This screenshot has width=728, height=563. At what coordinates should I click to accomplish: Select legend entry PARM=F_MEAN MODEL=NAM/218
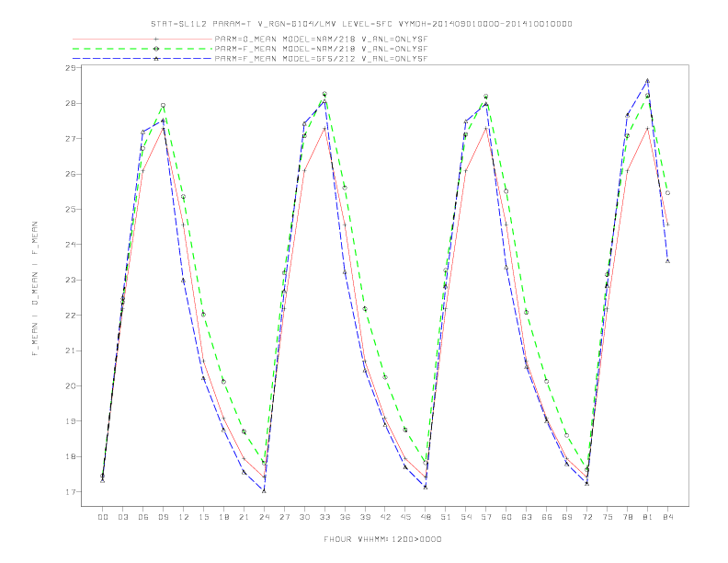click(321, 49)
